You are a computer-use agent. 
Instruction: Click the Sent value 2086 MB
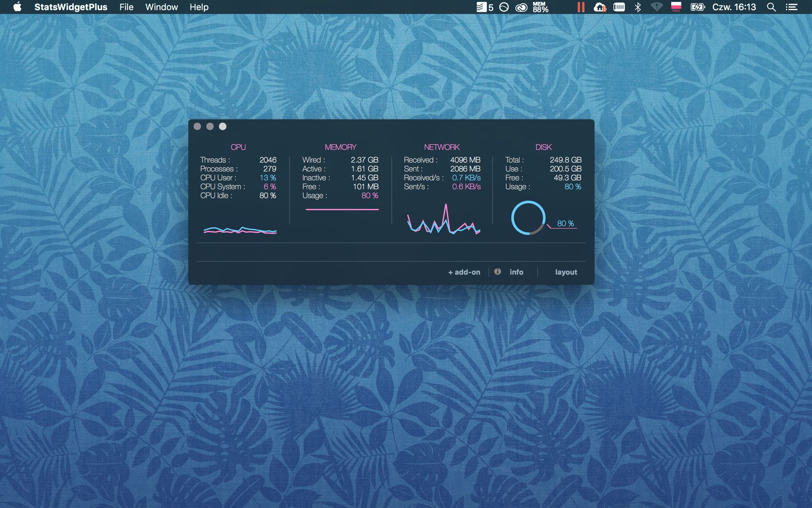pos(465,169)
